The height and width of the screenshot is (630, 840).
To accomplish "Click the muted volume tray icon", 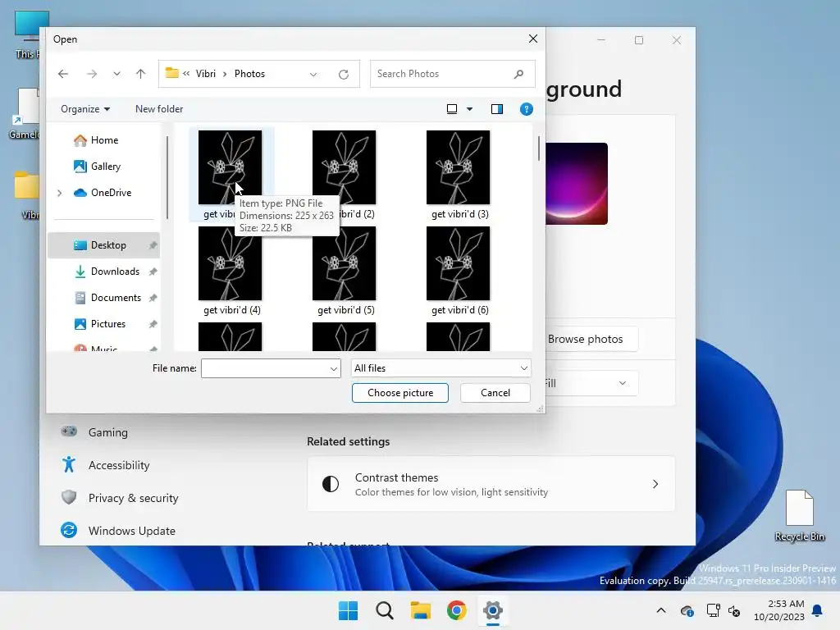I will tap(734, 610).
